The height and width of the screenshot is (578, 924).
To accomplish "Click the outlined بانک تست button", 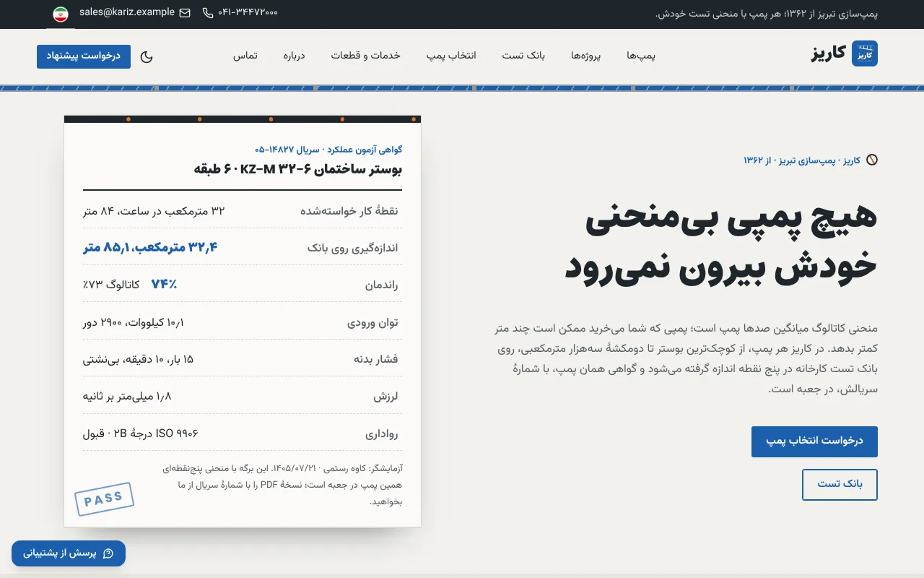I will tap(840, 485).
